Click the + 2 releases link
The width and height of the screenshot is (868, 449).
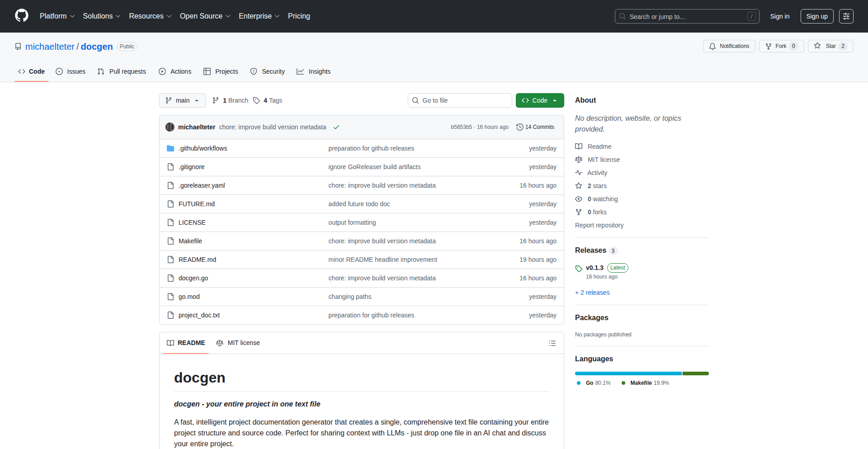point(592,293)
